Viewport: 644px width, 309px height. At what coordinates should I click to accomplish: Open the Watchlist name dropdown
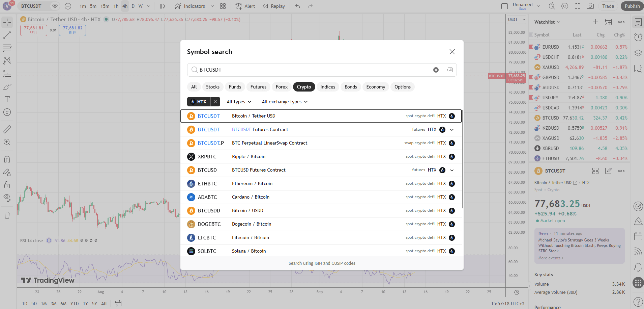(x=547, y=22)
